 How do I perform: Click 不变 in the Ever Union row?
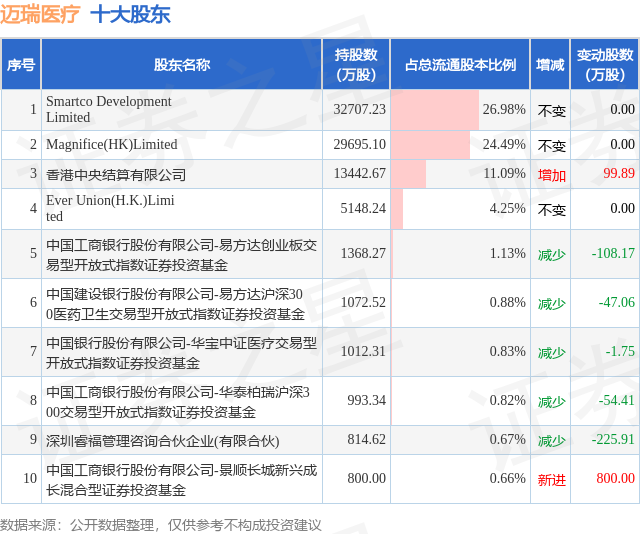pyautogui.click(x=551, y=210)
